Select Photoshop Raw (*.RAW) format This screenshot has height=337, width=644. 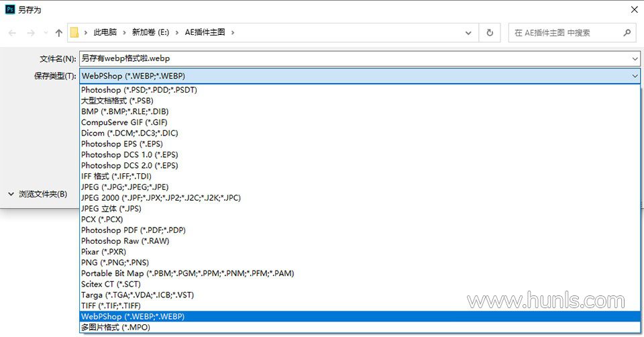pyautogui.click(x=360, y=241)
